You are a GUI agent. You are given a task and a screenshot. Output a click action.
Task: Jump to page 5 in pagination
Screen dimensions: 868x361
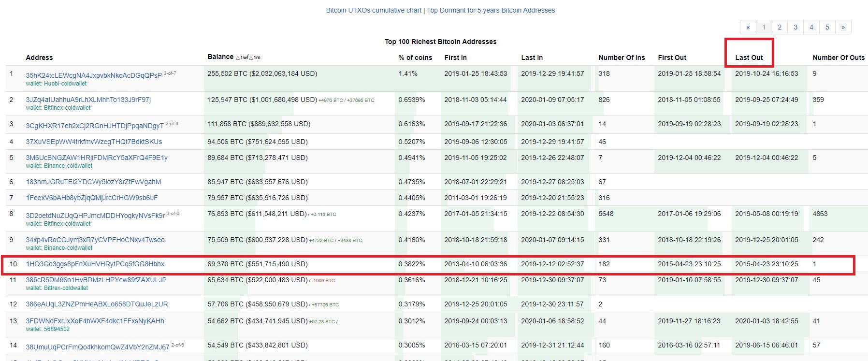[x=827, y=27]
